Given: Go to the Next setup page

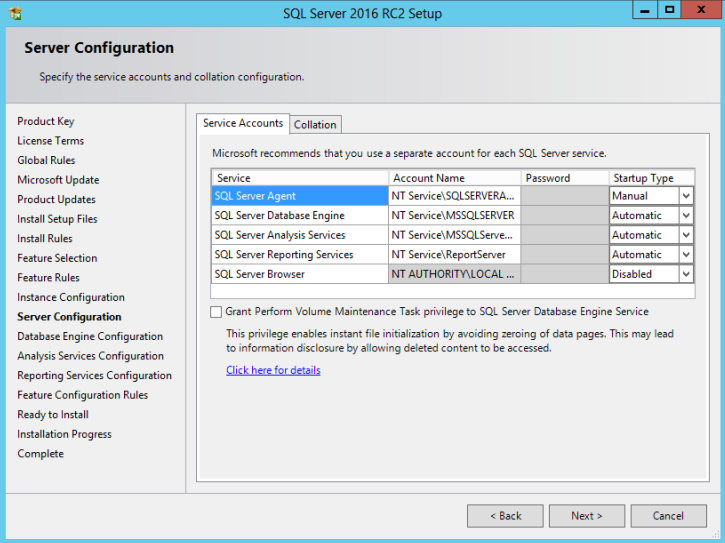Looking at the screenshot, I should (x=587, y=516).
